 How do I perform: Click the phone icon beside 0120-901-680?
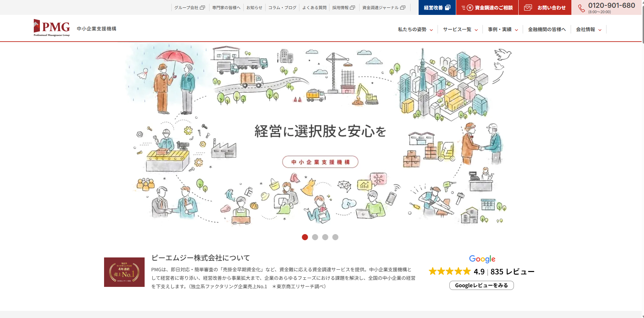point(581,8)
